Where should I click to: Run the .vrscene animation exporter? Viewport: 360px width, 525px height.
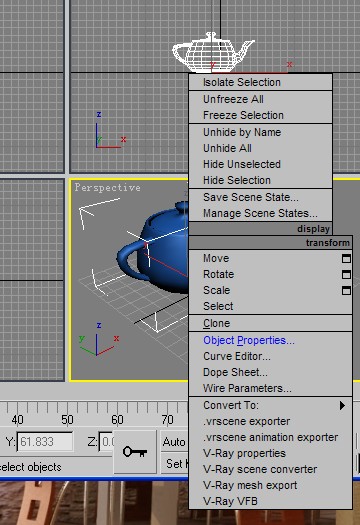271,437
